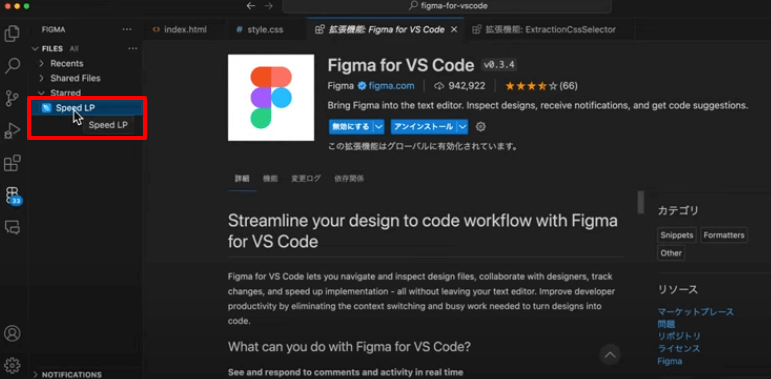Screen dimensions: 771x379
Task: Select the 機能 features tab
Action: 270,179
